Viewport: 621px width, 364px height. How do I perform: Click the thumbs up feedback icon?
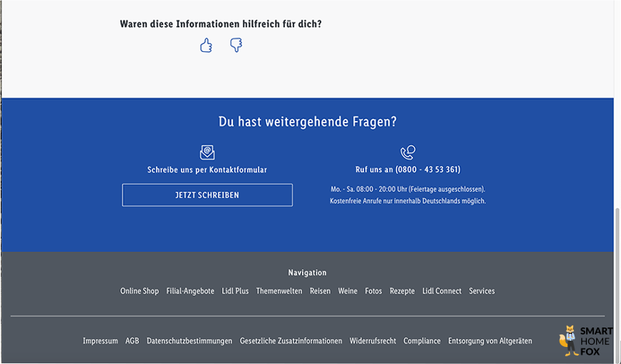pyautogui.click(x=206, y=46)
